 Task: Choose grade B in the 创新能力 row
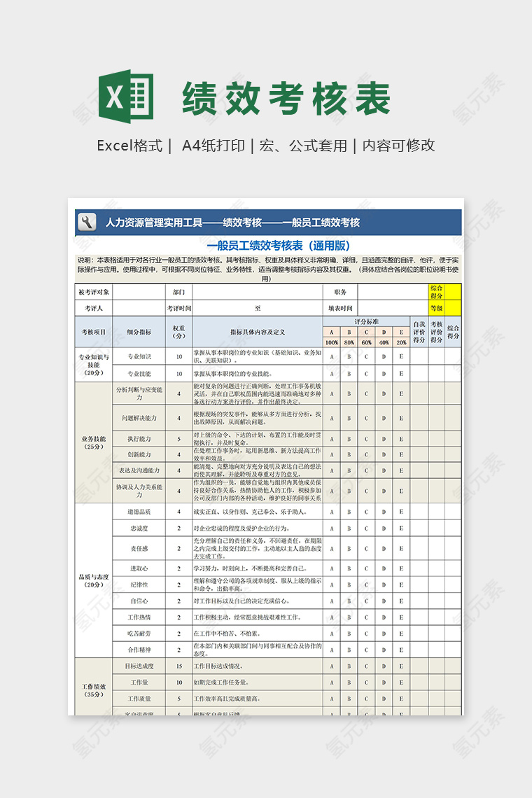(349, 454)
